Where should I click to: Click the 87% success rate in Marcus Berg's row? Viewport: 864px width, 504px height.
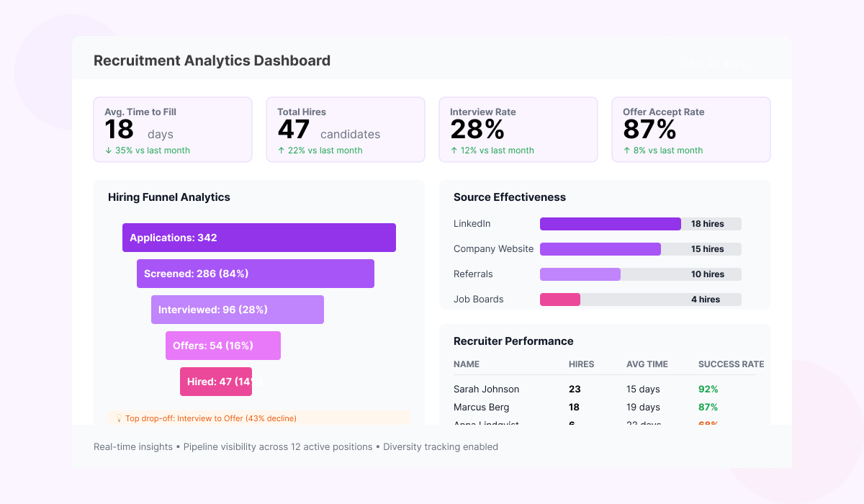click(x=708, y=408)
